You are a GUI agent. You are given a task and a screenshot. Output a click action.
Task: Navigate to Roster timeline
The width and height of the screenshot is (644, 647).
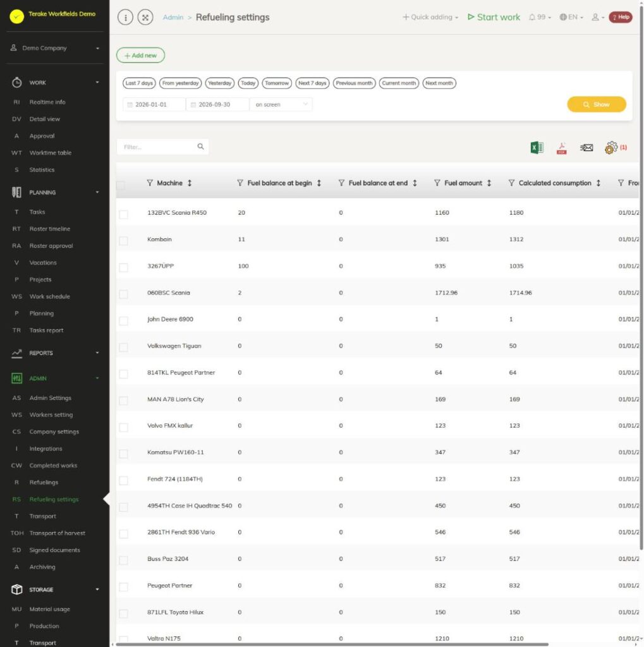coord(49,229)
